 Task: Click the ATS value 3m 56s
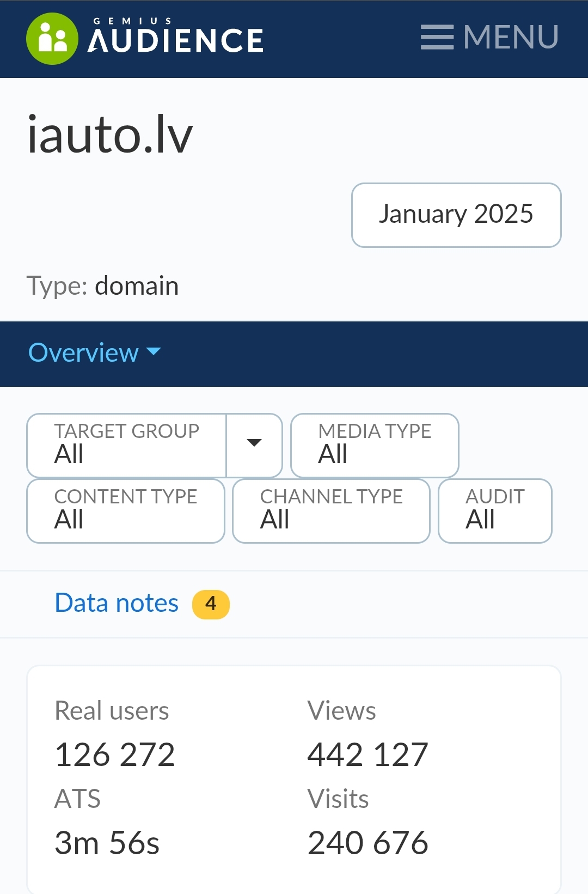(x=107, y=843)
